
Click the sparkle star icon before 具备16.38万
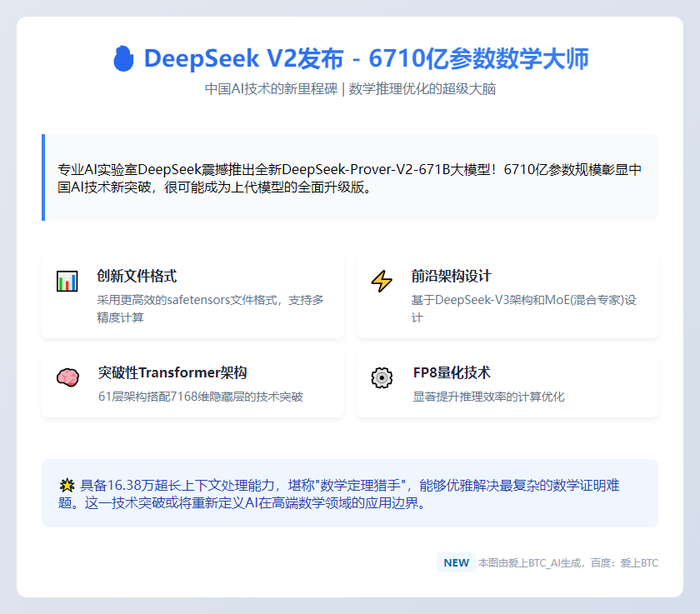[67, 485]
